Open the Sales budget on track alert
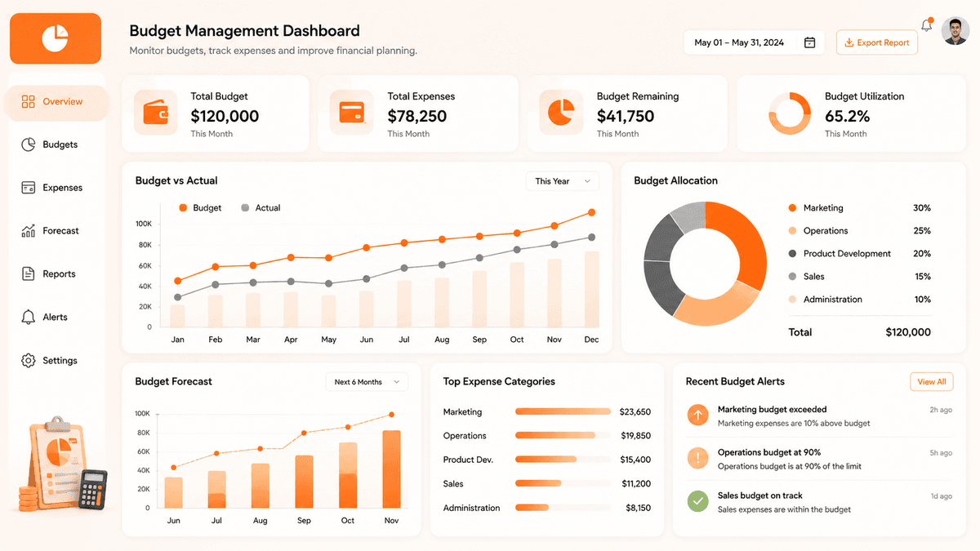980x551 pixels. coord(819,502)
